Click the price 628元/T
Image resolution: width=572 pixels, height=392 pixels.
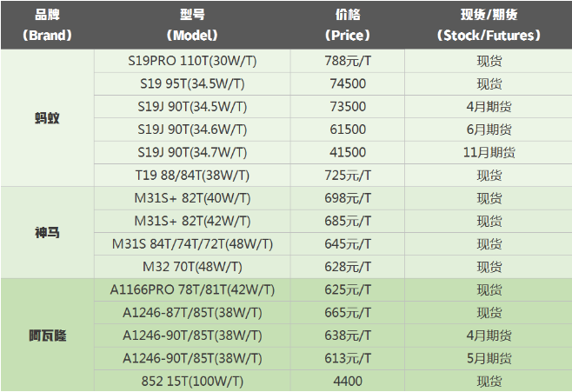(x=348, y=267)
